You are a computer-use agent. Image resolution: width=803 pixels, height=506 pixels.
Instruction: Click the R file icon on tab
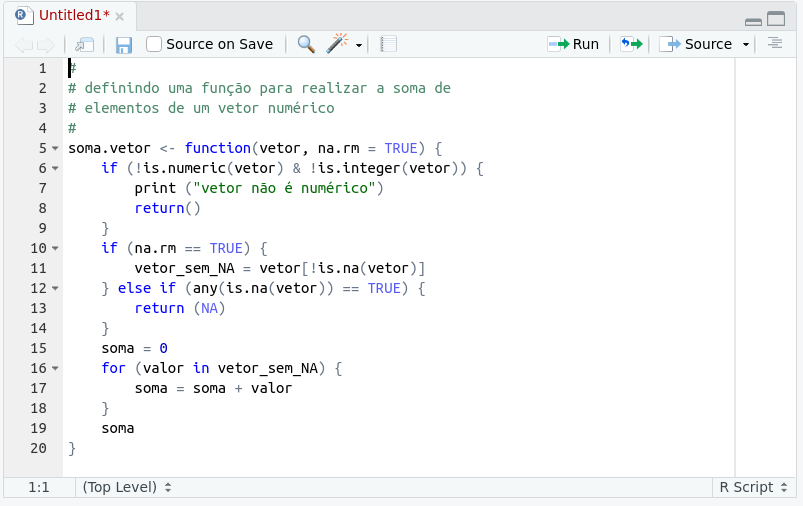(24, 15)
